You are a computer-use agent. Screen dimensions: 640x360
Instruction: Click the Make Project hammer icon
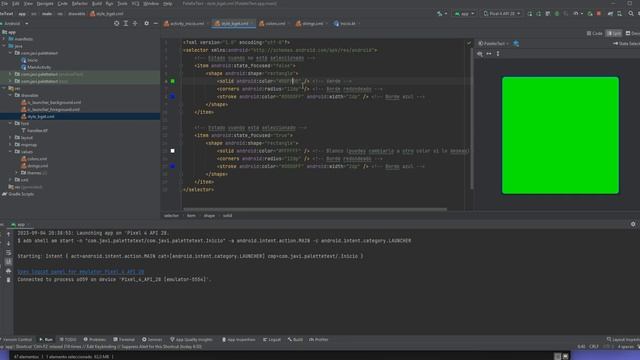tap(440, 13)
